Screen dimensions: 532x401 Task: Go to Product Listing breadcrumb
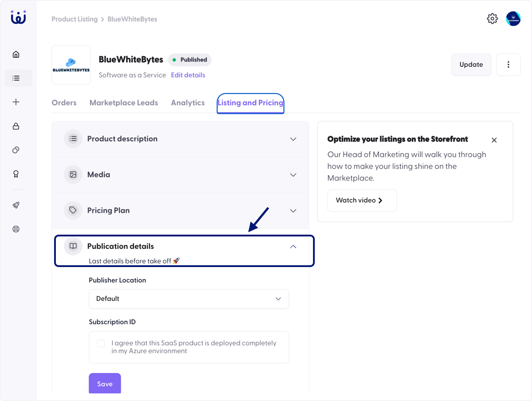pos(74,19)
